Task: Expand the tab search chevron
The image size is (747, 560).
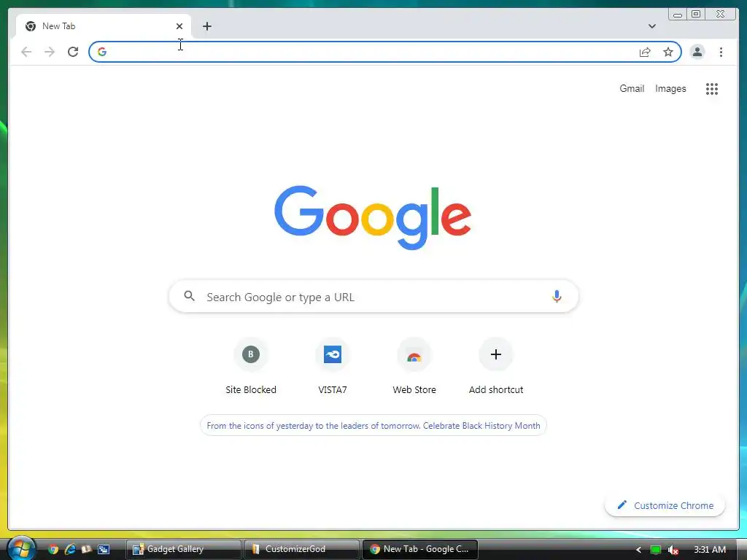Action: point(651,26)
